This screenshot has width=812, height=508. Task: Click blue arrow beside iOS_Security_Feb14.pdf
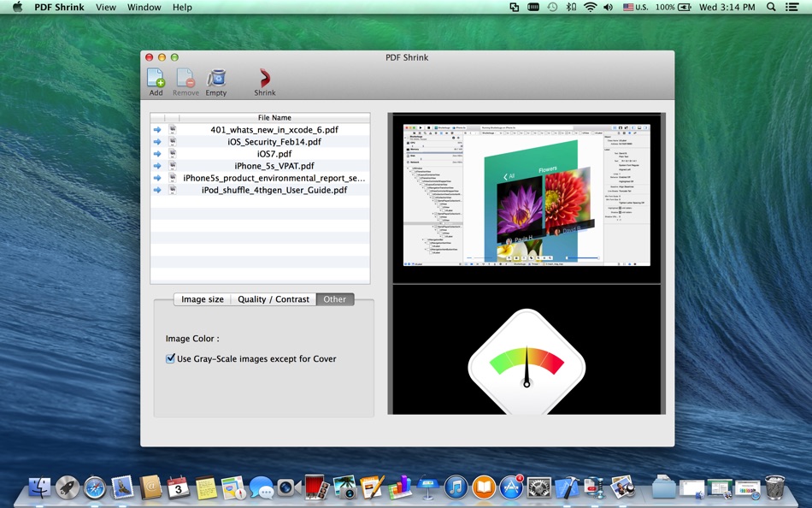(x=157, y=141)
